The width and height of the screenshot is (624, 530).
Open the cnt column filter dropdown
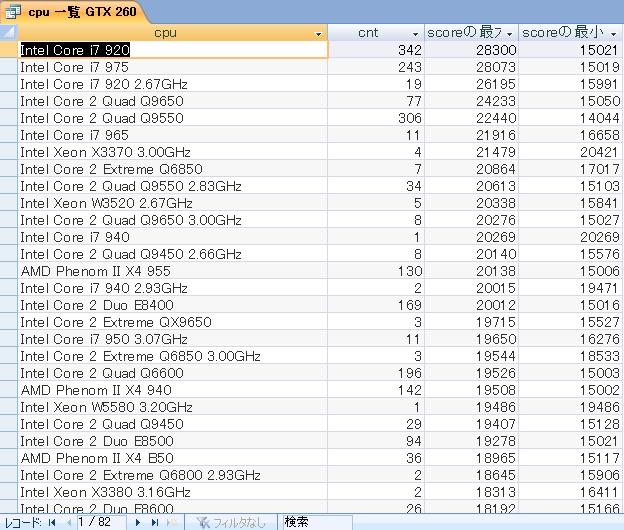pyautogui.click(x=415, y=34)
